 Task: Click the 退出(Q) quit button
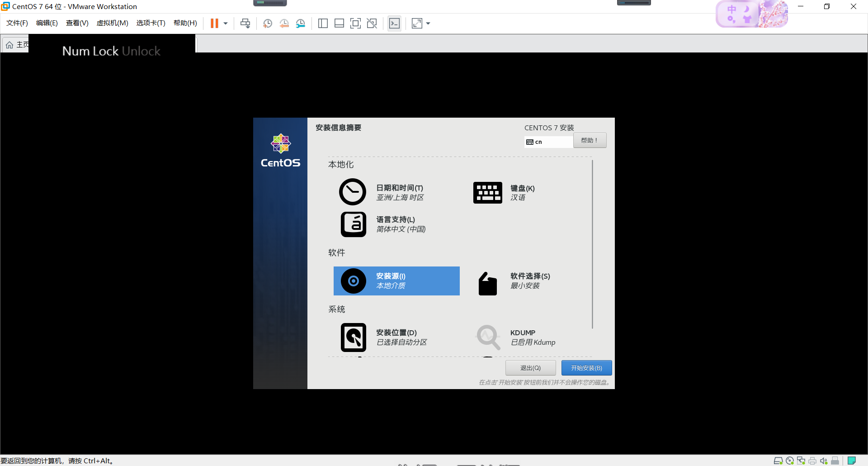tap(531, 368)
